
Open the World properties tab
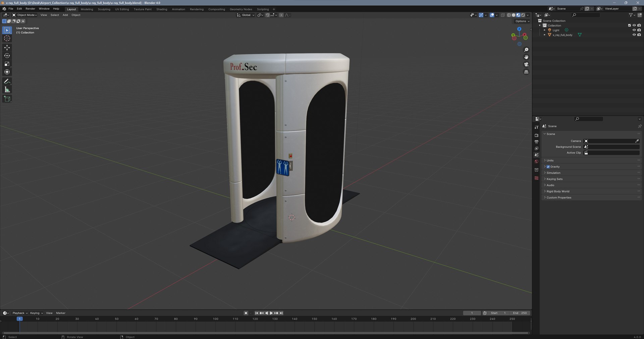(x=536, y=161)
